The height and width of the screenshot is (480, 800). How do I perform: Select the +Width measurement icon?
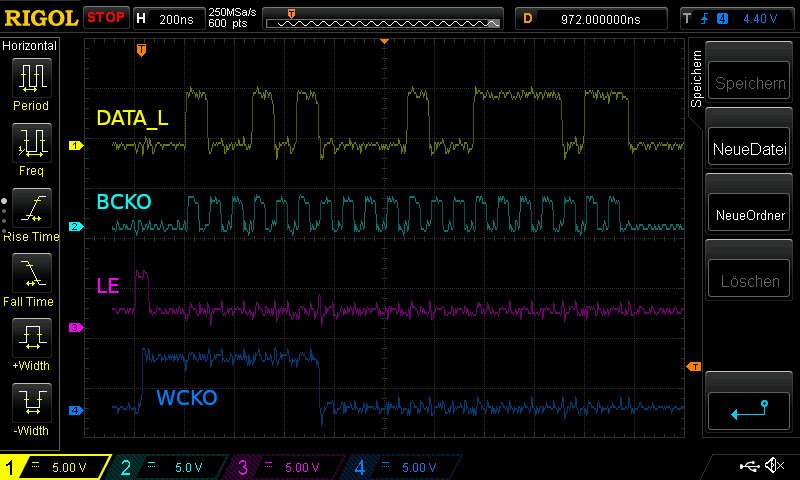[32, 338]
